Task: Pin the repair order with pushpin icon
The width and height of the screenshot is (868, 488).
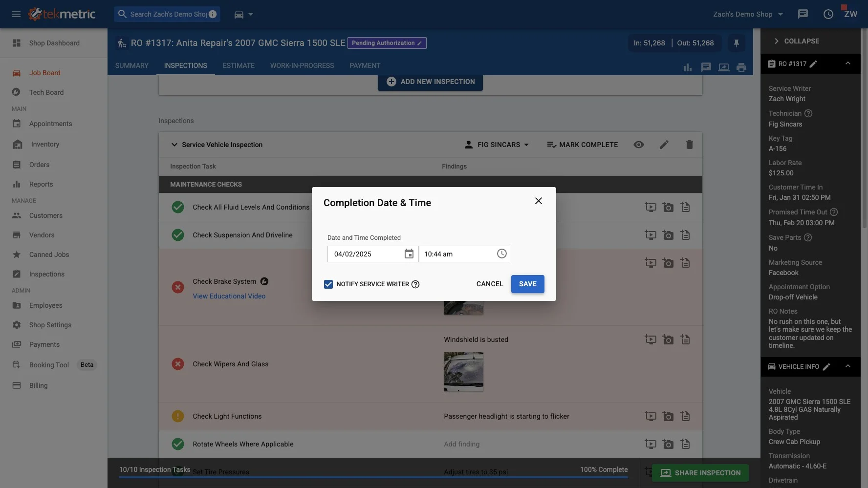Action: 736,43
